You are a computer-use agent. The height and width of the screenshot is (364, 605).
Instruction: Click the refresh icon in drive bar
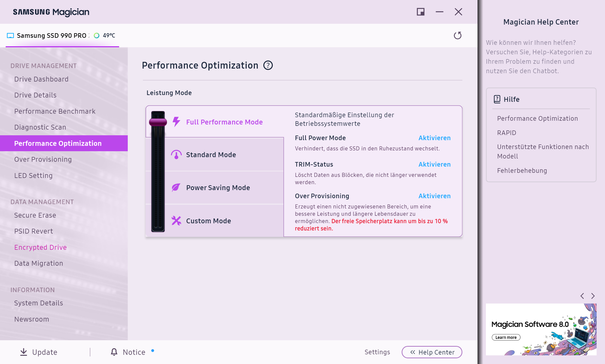458,35
